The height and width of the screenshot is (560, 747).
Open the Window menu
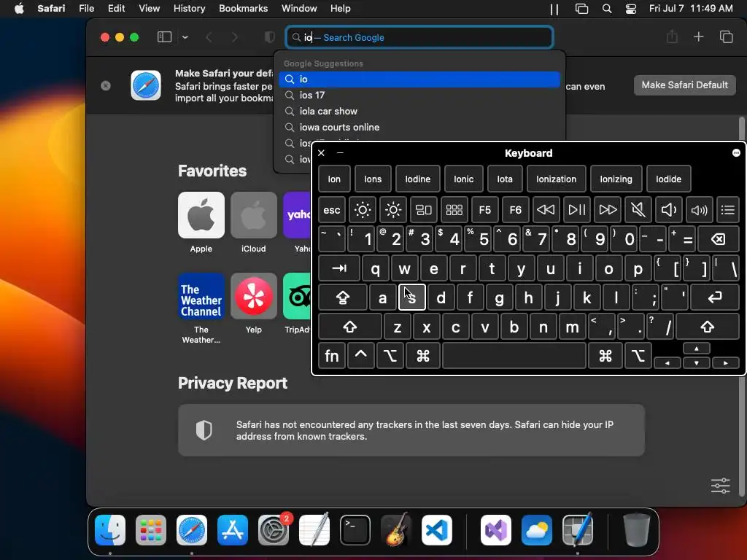(299, 8)
